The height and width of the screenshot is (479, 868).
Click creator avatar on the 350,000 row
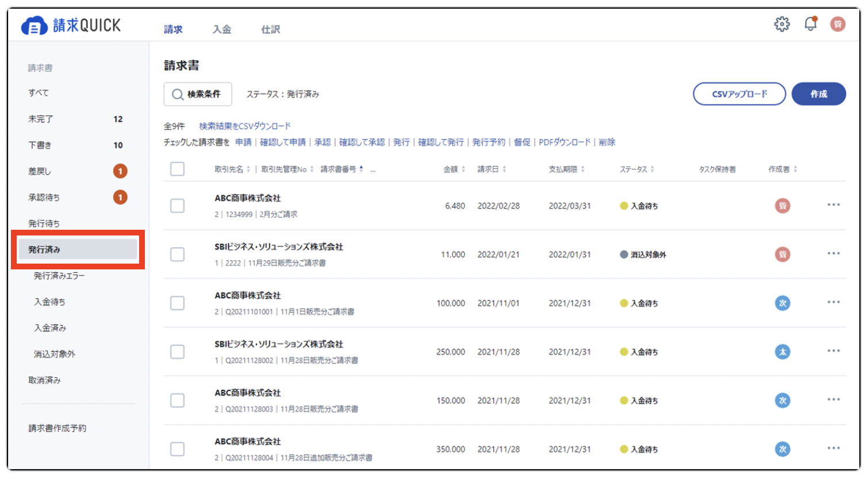coord(782,449)
